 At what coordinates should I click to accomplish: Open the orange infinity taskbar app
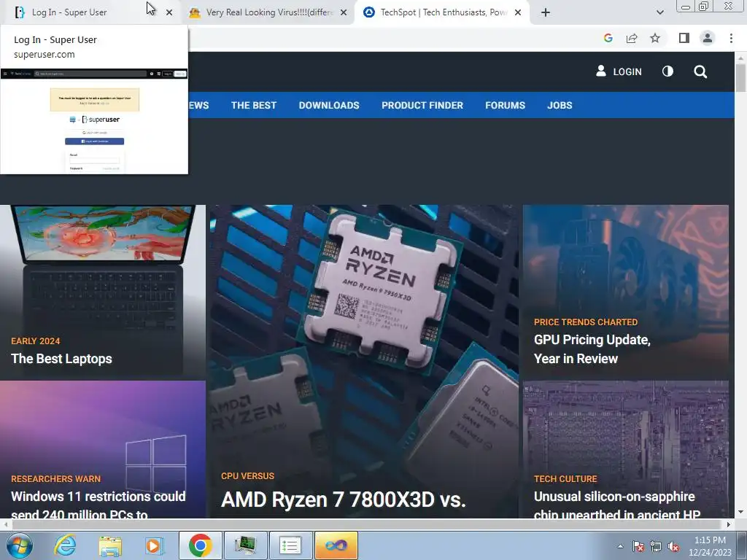(x=336, y=545)
